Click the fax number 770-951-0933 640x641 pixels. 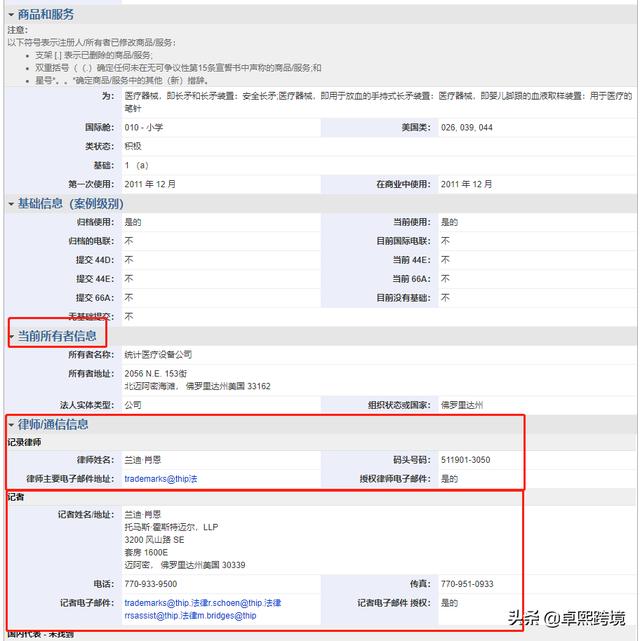[x=467, y=584]
